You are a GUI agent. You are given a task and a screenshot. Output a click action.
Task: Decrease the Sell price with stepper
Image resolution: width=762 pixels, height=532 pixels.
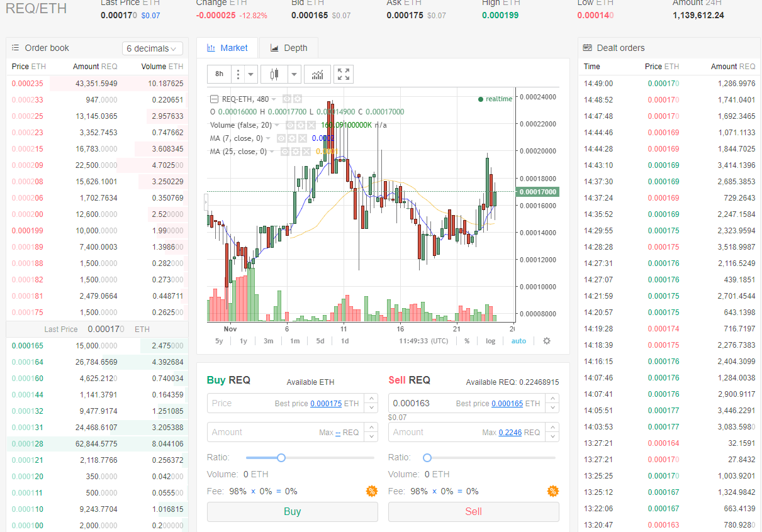point(552,408)
